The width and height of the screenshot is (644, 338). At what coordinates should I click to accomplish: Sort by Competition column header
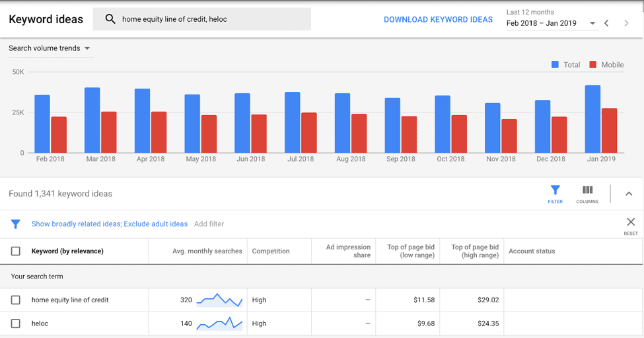click(271, 251)
